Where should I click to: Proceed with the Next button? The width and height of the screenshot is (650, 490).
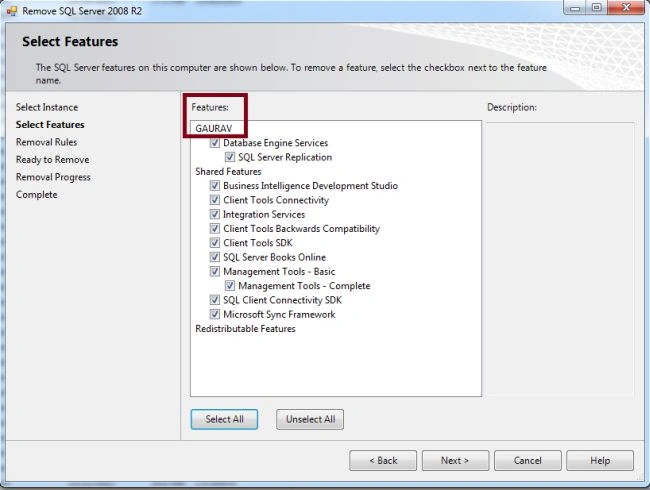click(455, 461)
